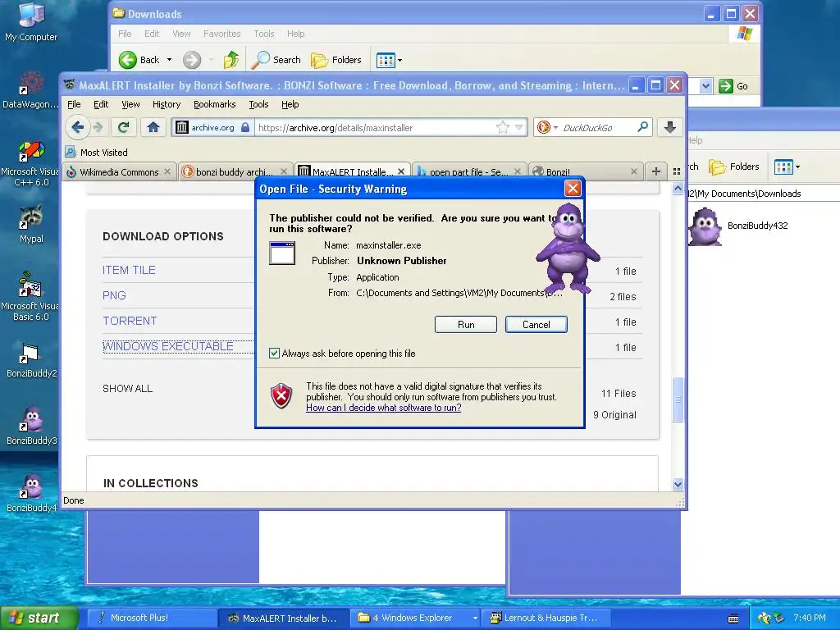This screenshot has height=630, width=840.
Task: Click Run in the Security Warning dialog
Action: pos(466,325)
